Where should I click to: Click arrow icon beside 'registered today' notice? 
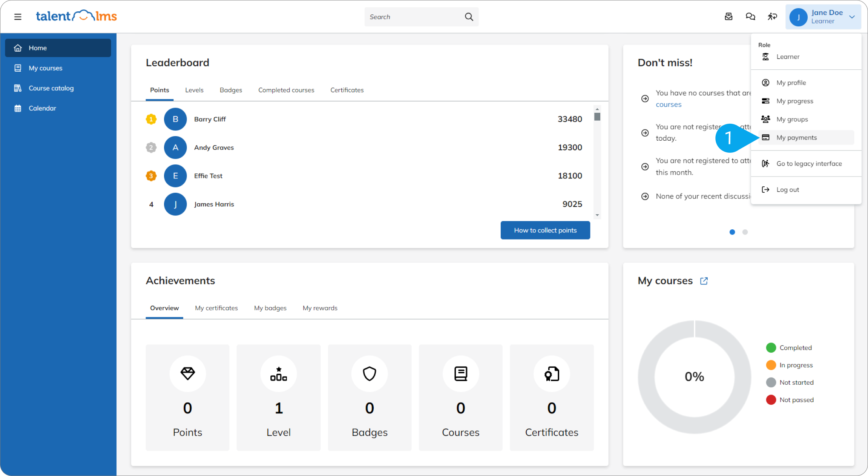click(645, 133)
